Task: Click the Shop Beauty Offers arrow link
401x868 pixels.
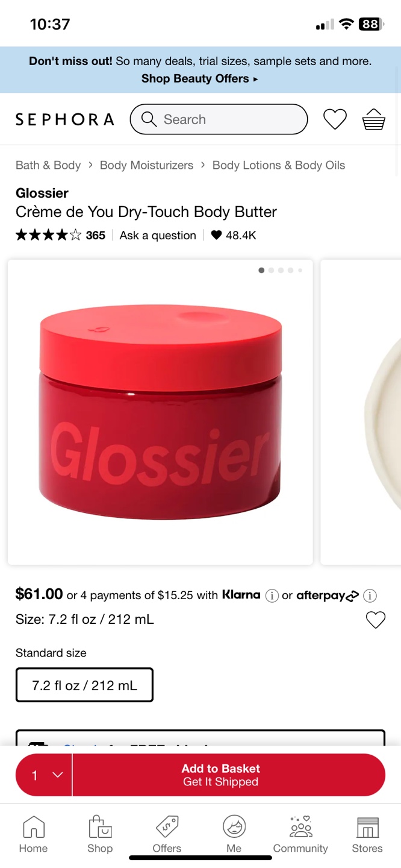Action: [x=200, y=78]
